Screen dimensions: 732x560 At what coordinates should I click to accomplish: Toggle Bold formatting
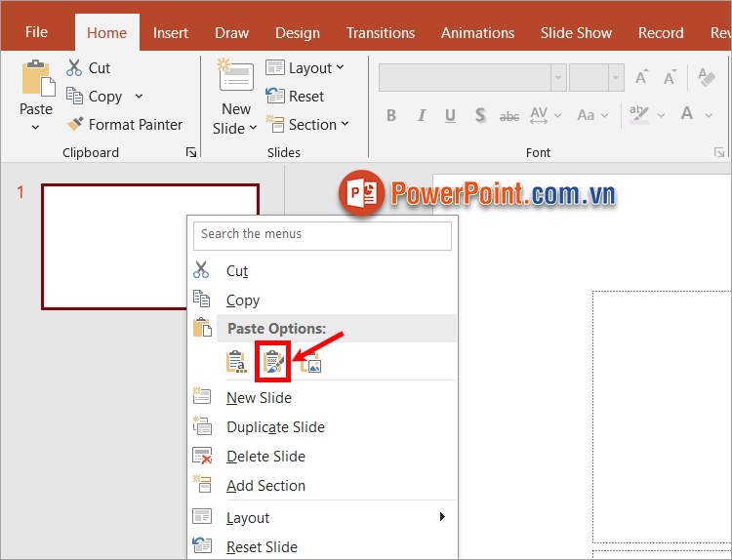tap(391, 115)
